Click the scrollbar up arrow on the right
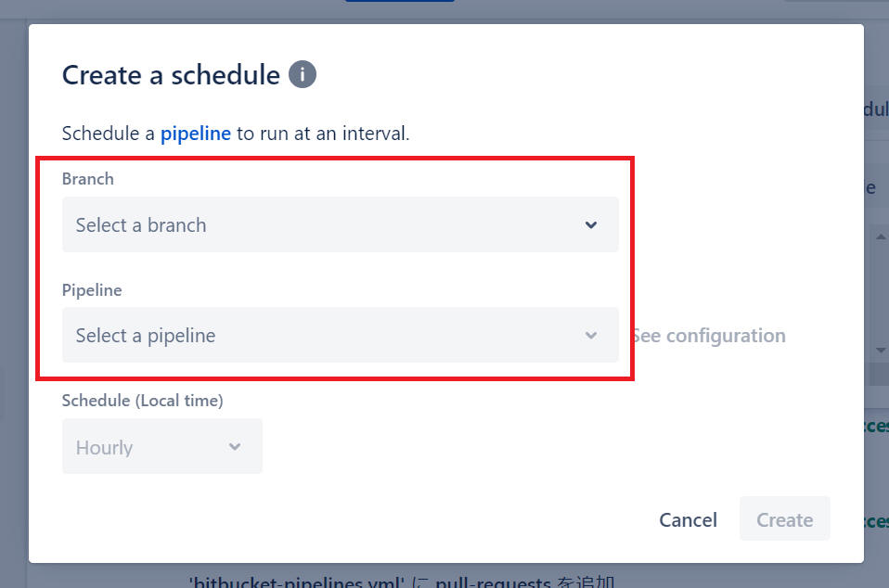Image resolution: width=889 pixels, height=588 pixels. [x=882, y=236]
